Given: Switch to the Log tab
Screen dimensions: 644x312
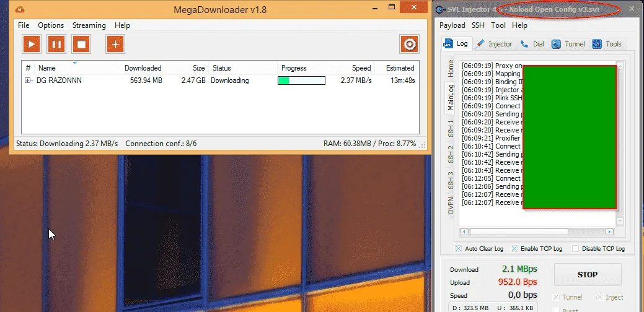Looking at the screenshot, I should 457,43.
